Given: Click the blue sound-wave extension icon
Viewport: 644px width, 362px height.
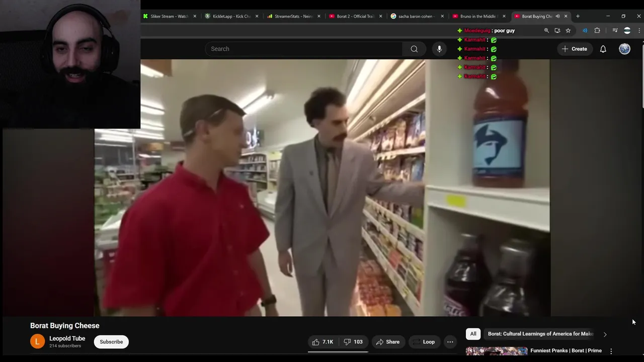Looking at the screenshot, I should 585,31.
